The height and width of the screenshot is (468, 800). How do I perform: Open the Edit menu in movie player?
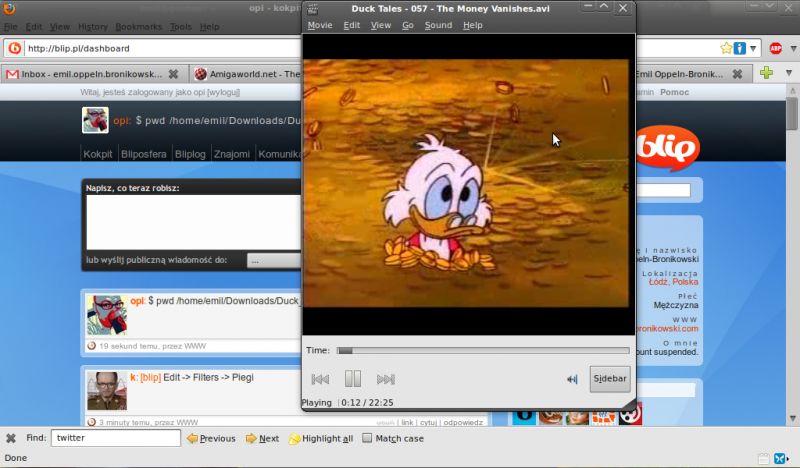click(x=352, y=25)
